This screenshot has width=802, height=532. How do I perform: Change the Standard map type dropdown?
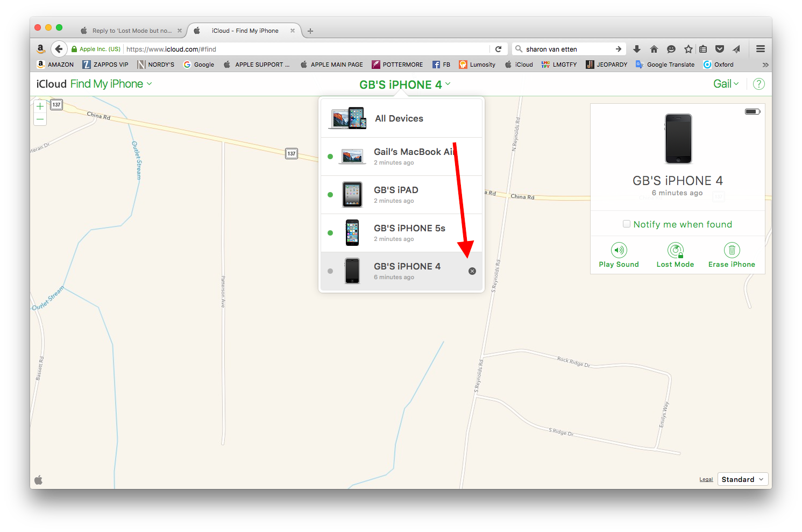[x=743, y=479]
